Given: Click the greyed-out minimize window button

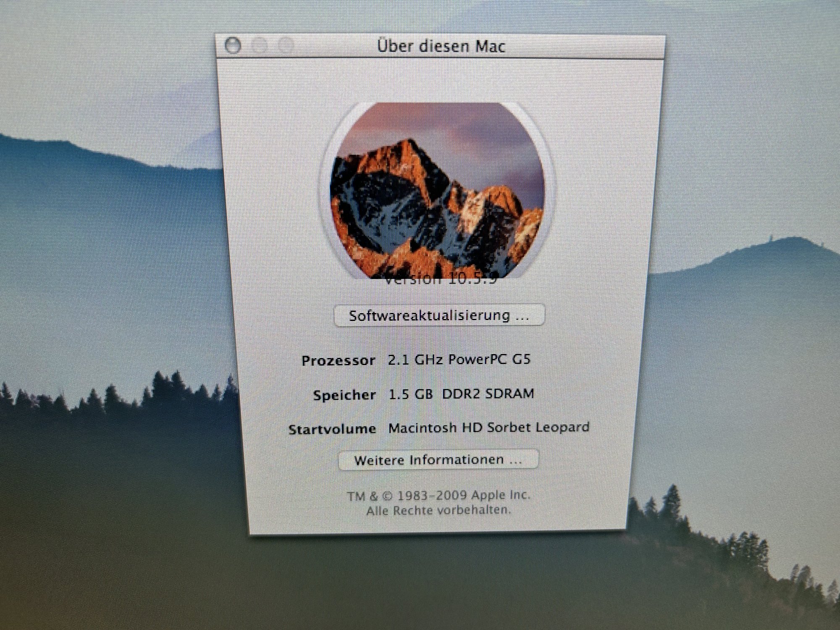Looking at the screenshot, I should (x=259, y=45).
